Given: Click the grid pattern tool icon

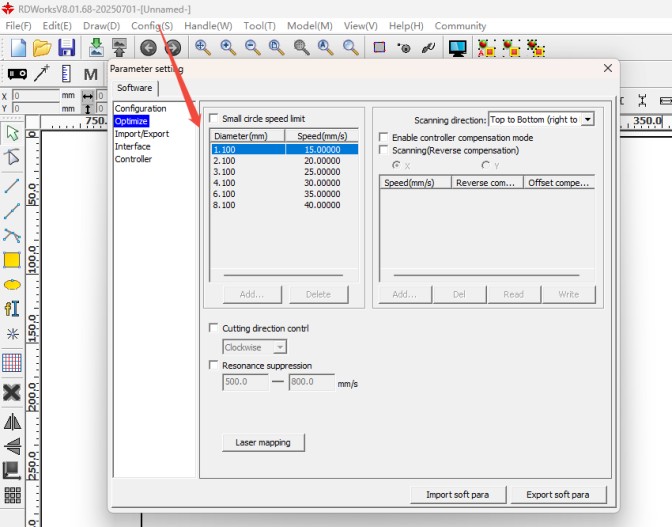Looking at the screenshot, I should pos(12,363).
